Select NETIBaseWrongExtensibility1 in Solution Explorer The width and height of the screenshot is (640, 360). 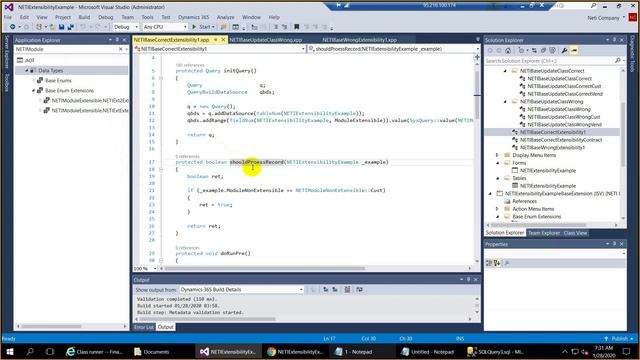point(552,147)
